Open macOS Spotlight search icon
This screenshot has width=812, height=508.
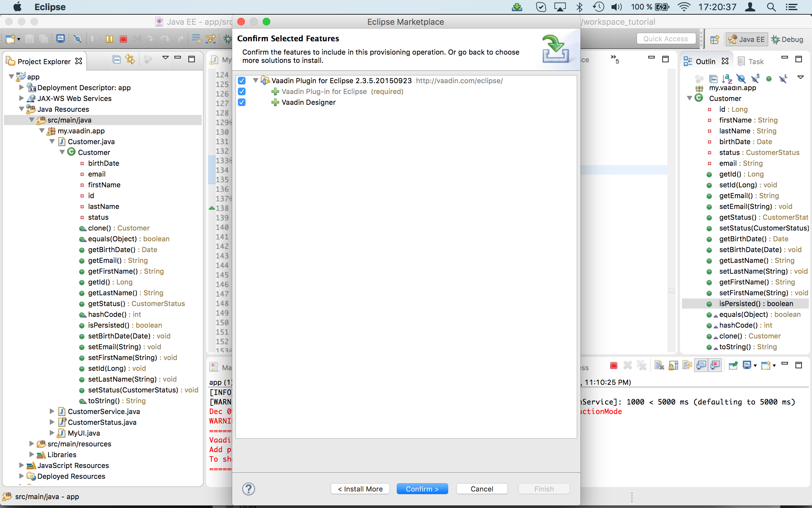771,7
